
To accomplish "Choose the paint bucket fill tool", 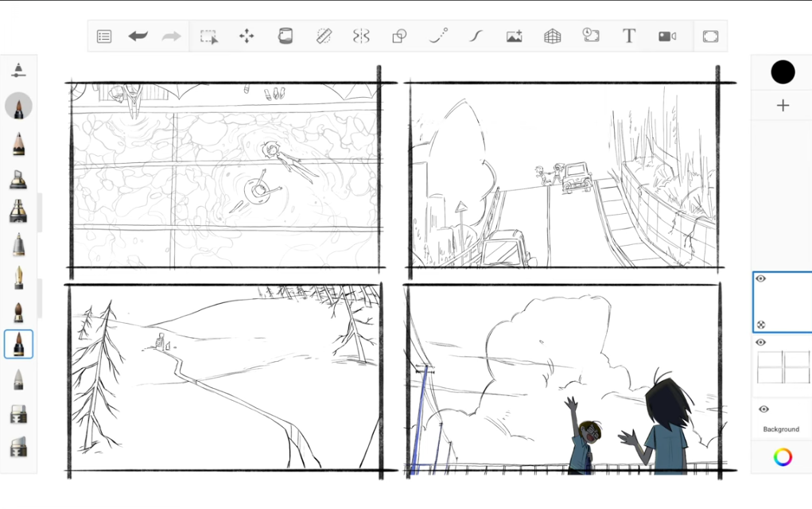I will click(x=286, y=36).
